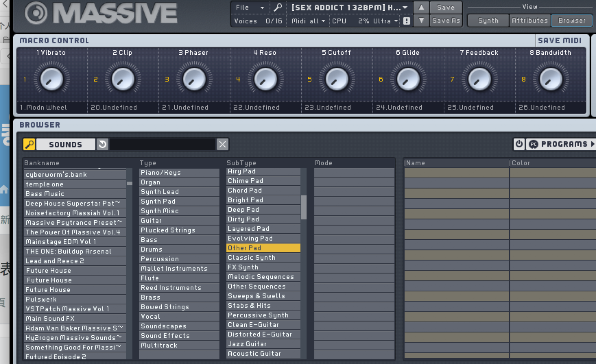
Task: Select the Bass Music bank
Action: pyautogui.click(x=75, y=194)
